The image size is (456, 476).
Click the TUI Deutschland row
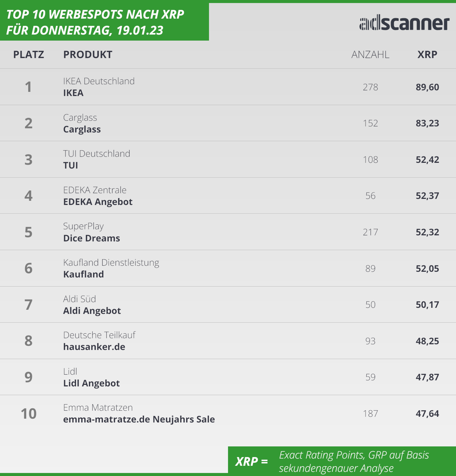[x=228, y=159]
